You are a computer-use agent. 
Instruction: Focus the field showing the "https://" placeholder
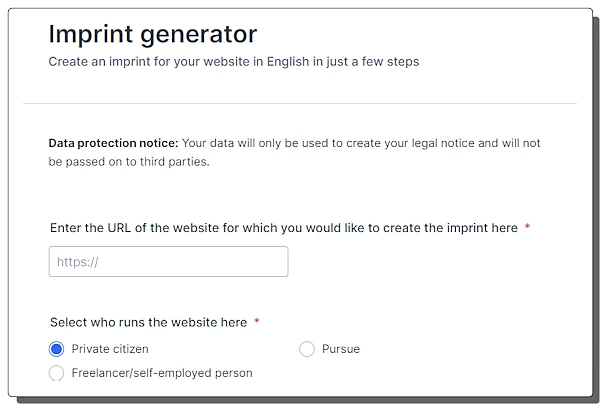tap(168, 262)
